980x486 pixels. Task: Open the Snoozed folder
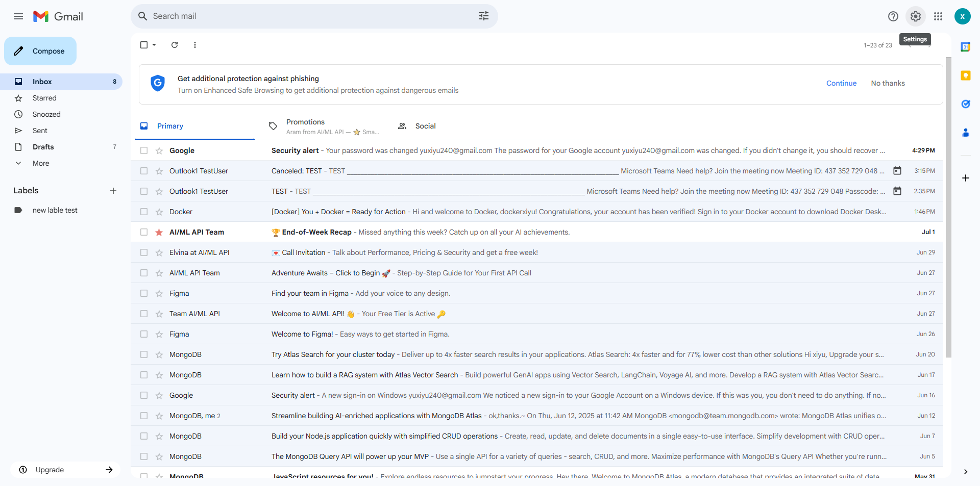(61, 114)
